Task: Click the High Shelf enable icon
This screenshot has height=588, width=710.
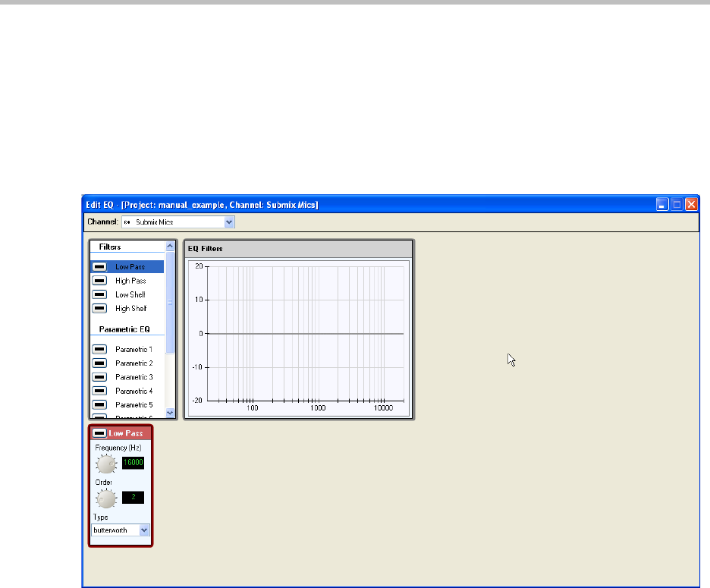Action: pos(99,309)
